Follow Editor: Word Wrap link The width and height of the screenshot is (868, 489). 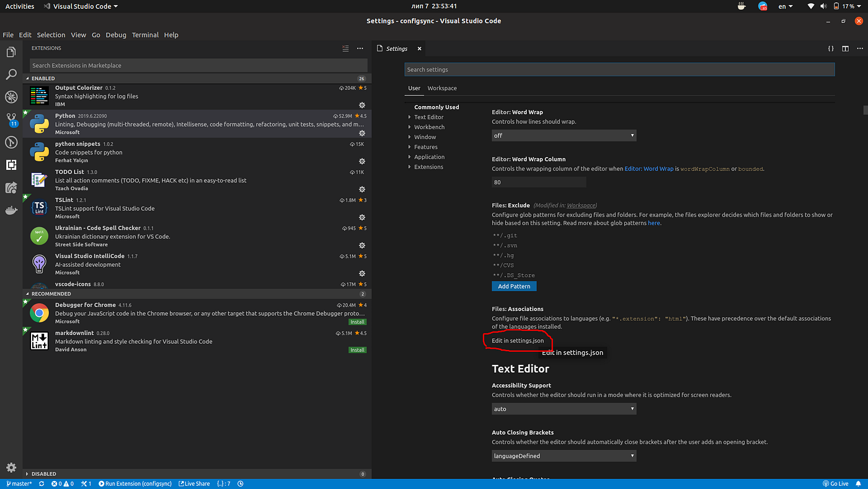coord(649,169)
